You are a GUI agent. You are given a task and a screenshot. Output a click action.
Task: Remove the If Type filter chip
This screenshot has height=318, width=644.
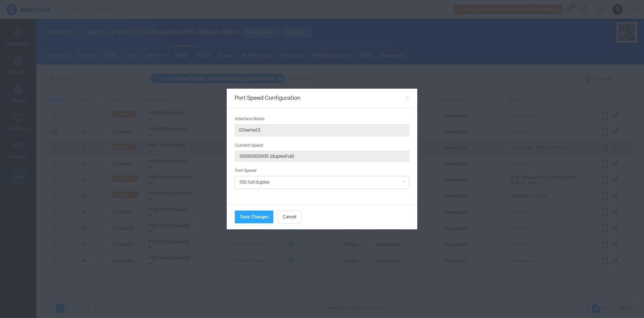click(280, 79)
